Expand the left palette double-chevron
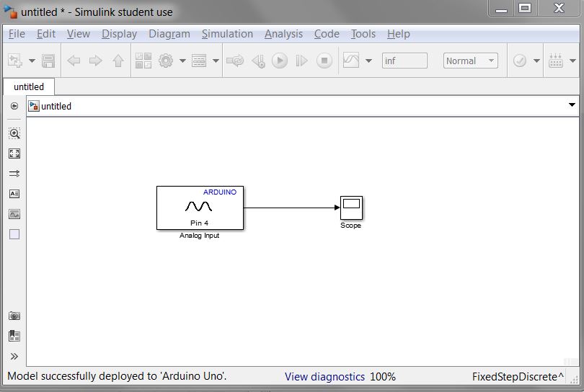The height and width of the screenshot is (392, 584). coord(14,356)
